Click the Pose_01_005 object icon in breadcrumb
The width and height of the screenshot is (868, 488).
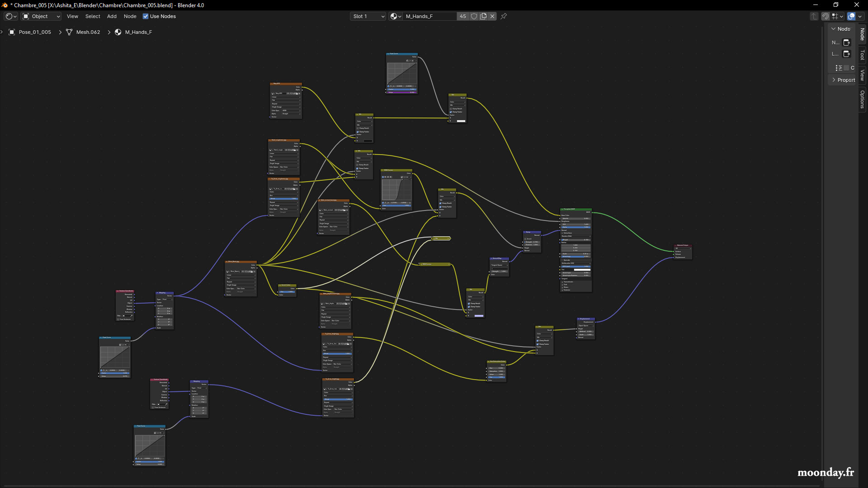[12, 32]
